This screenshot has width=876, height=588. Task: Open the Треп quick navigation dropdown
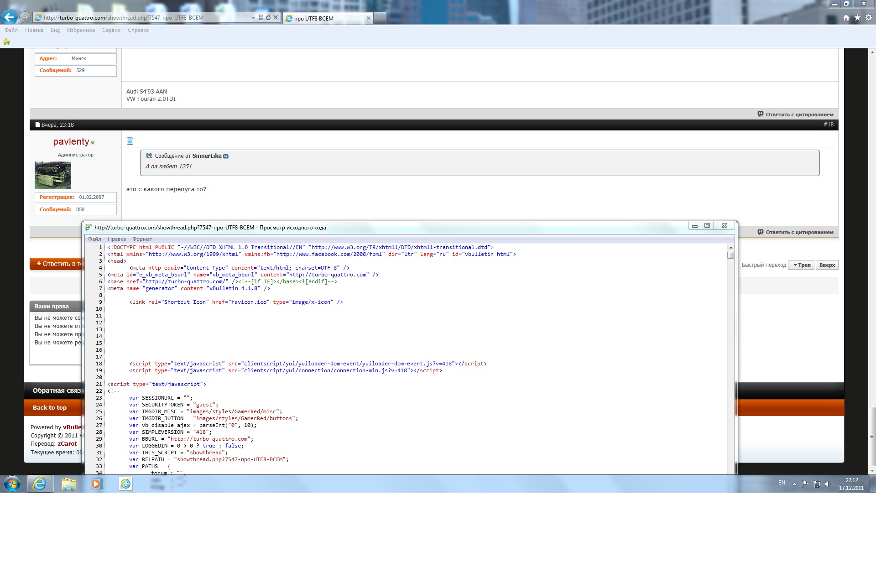[802, 265]
